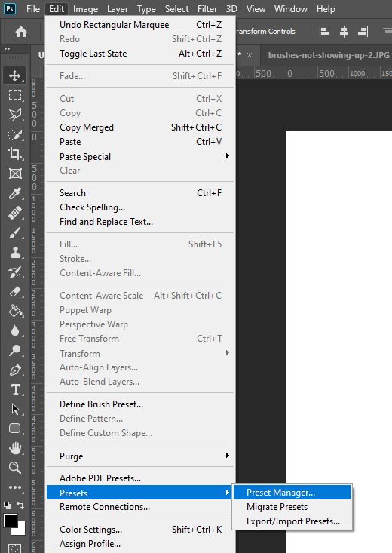Open the 3D menu
Image resolution: width=392 pixels, height=553 pixels.
click(231, 8)
